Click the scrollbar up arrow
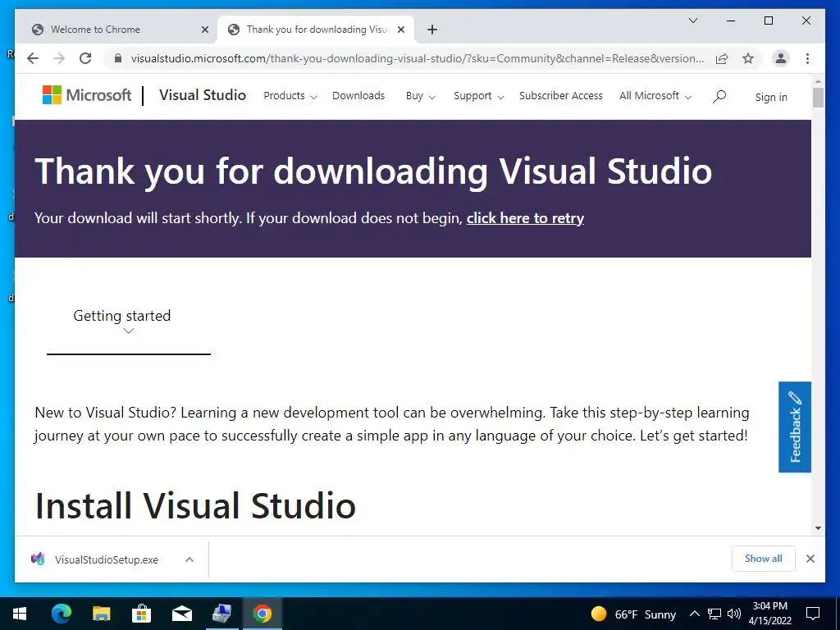Screen dimensions: 840x630 pos(818,81)
